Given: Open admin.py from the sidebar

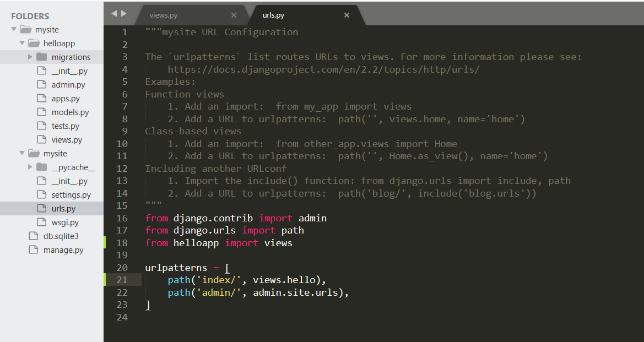Looking at the screenshot, I should pos(68,85).
